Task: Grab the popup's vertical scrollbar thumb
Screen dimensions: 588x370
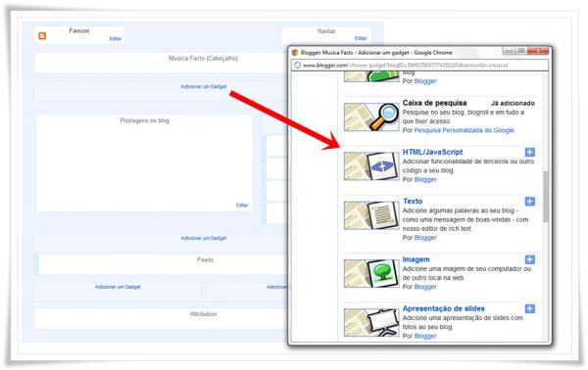Action: pyautogui.click(x=546, y=197)
